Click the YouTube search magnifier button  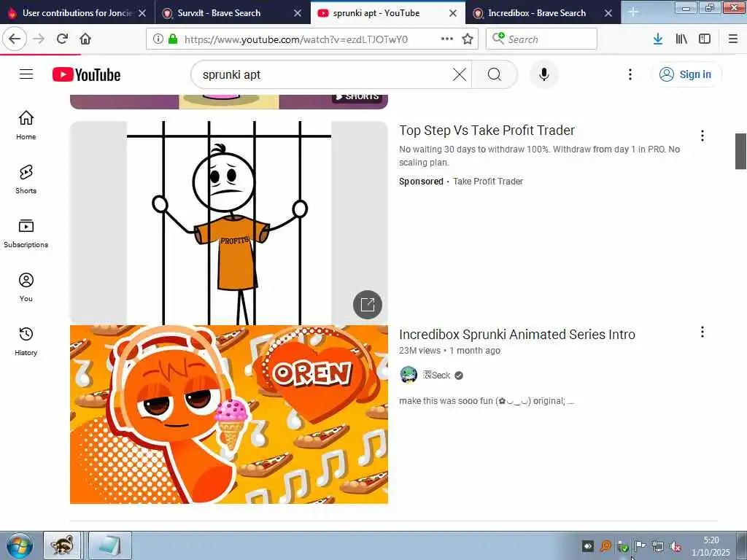coord(495,74)
